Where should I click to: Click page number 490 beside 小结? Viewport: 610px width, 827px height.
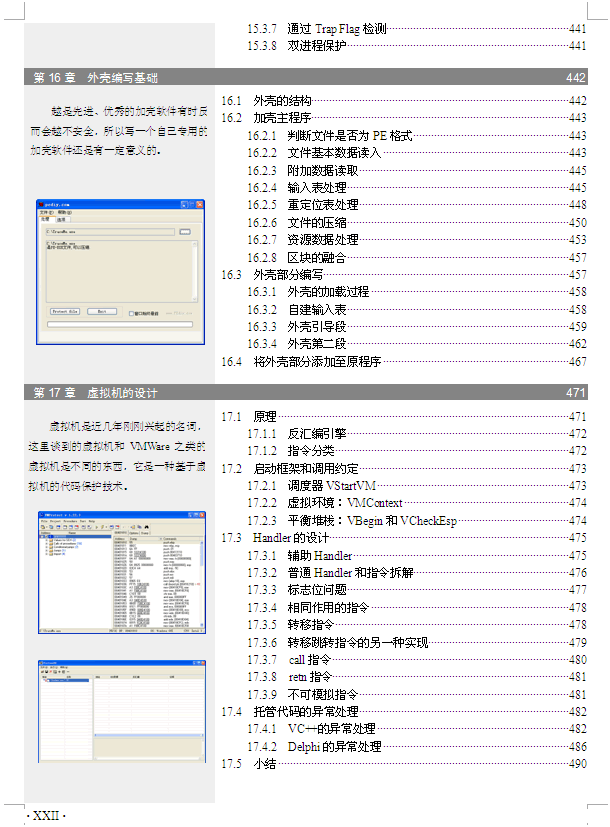[578, 763]
